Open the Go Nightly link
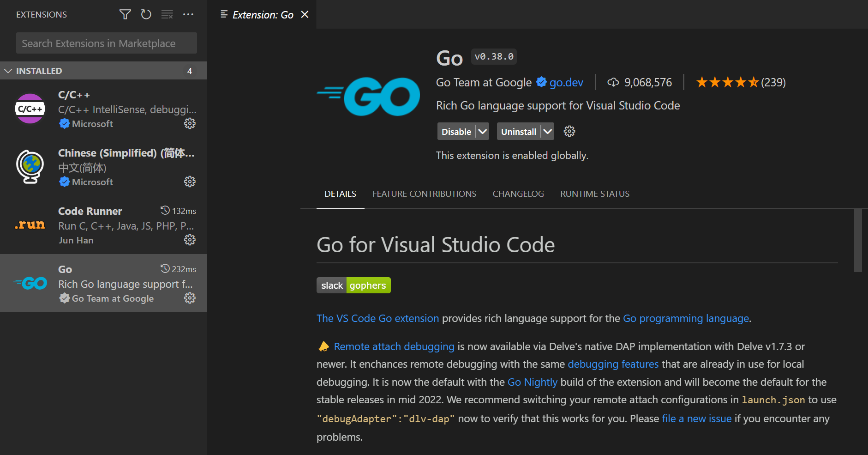This screenshot has width=868, height=455. click(533, 382)
